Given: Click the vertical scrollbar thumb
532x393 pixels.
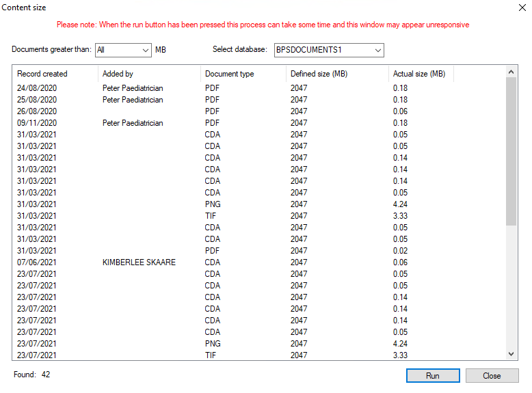Looking at the screenshot, I should point(511,152).
